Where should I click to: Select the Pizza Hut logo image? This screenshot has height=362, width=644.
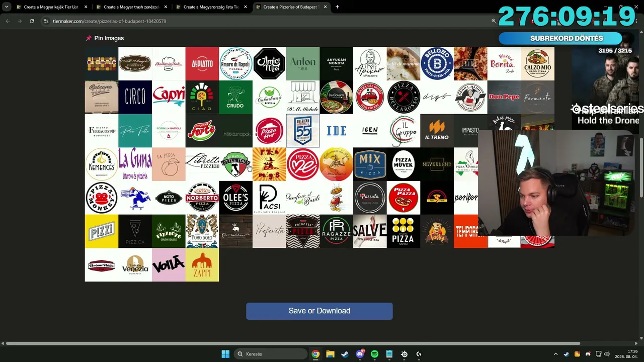tap(269, 131)
